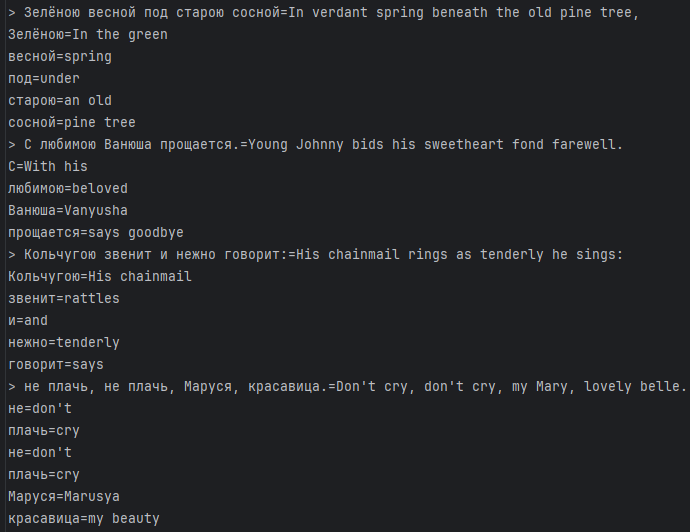Place cursor on "красавица=my beauty"
This screenshot has height=532, width=690.
84,518
